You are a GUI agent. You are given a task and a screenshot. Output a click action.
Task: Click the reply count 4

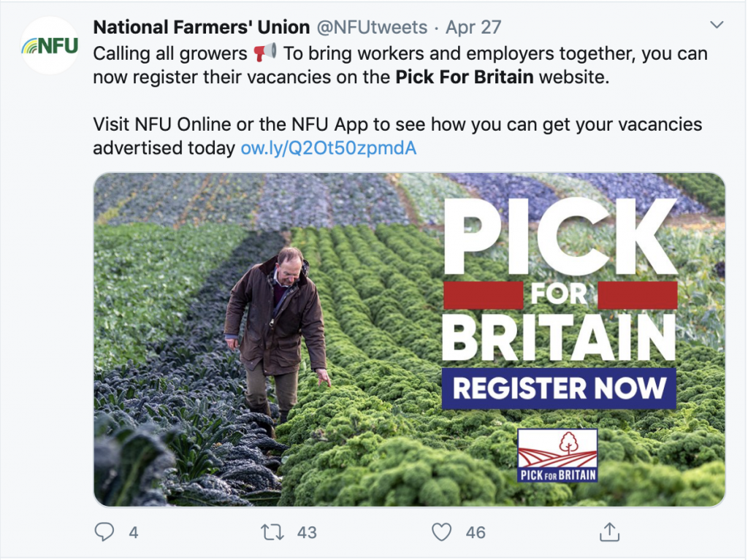[x=133, y=533]
